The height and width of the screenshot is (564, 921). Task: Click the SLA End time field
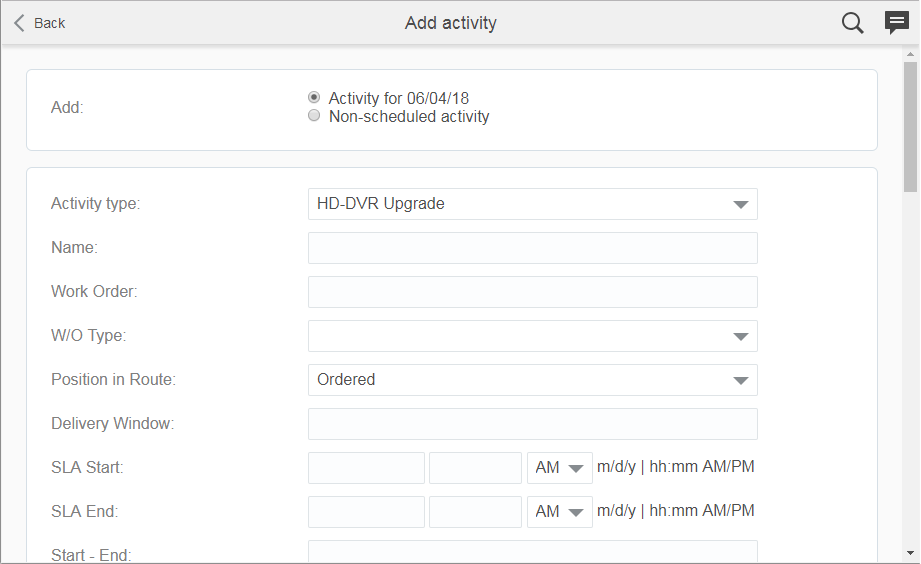click(475, 512)
